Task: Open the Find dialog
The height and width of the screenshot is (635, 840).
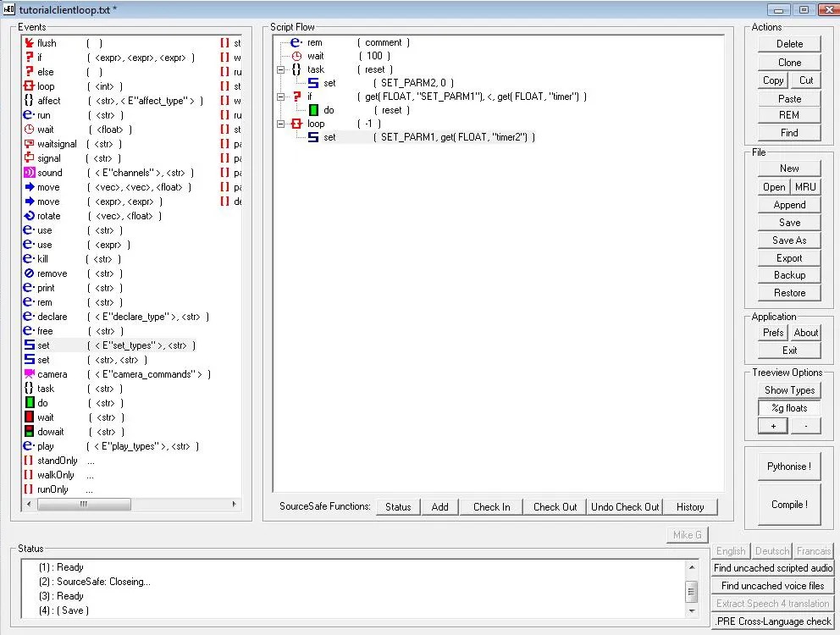Action: [789, 132]
